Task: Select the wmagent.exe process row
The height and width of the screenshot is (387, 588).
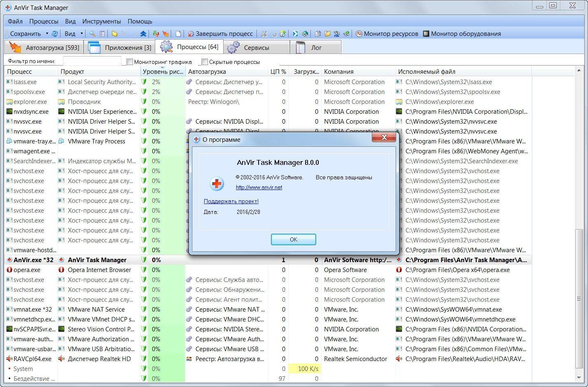Action: coord(268,151)
